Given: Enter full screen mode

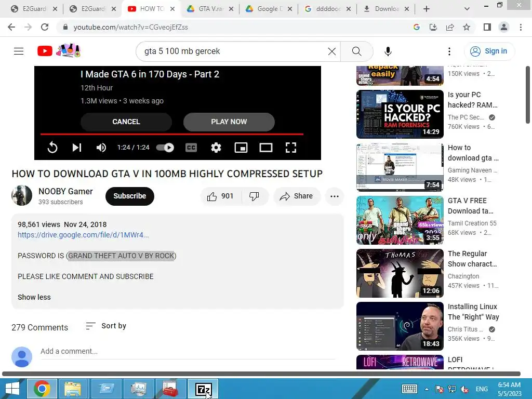Looking at the screenshot, I should (291, 148).
